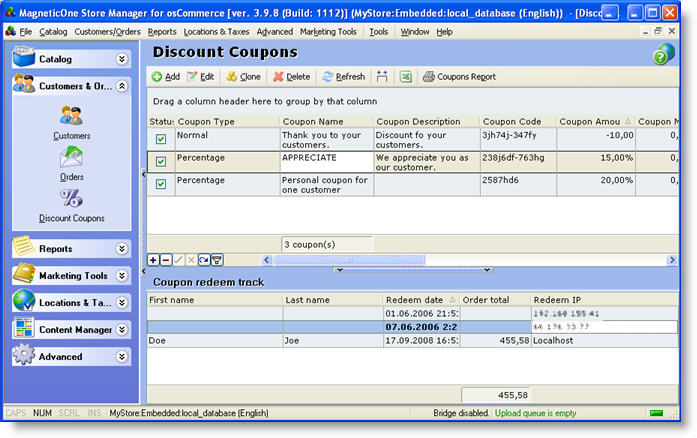Open the Coupons Report
Image resolution: width=697 pixels, height=438 pixels.
pos(459,77)
